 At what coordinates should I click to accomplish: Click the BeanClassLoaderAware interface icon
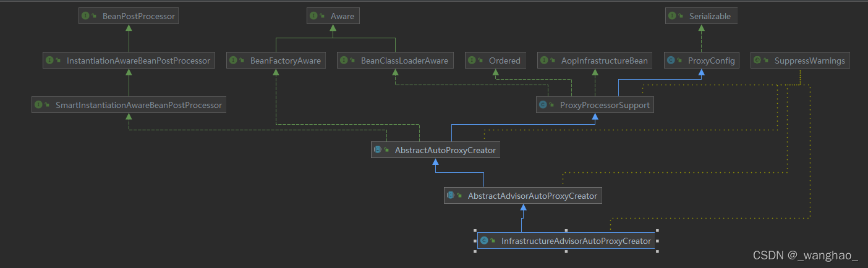[x=345, y=61]
